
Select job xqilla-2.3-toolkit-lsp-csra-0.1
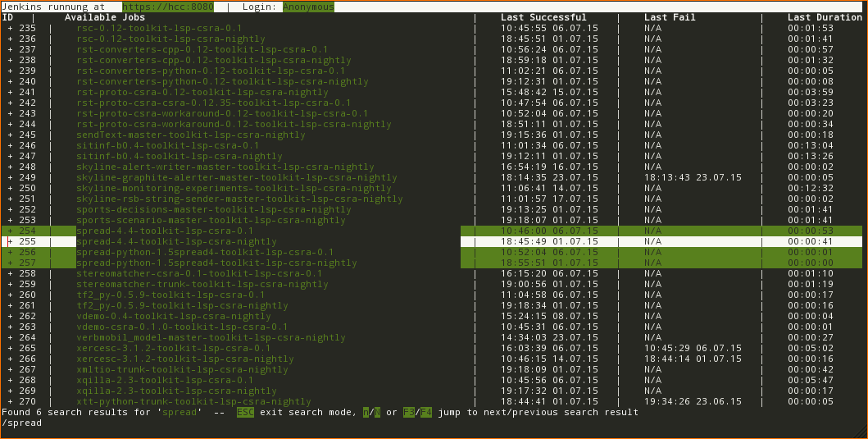click(165, 381)
